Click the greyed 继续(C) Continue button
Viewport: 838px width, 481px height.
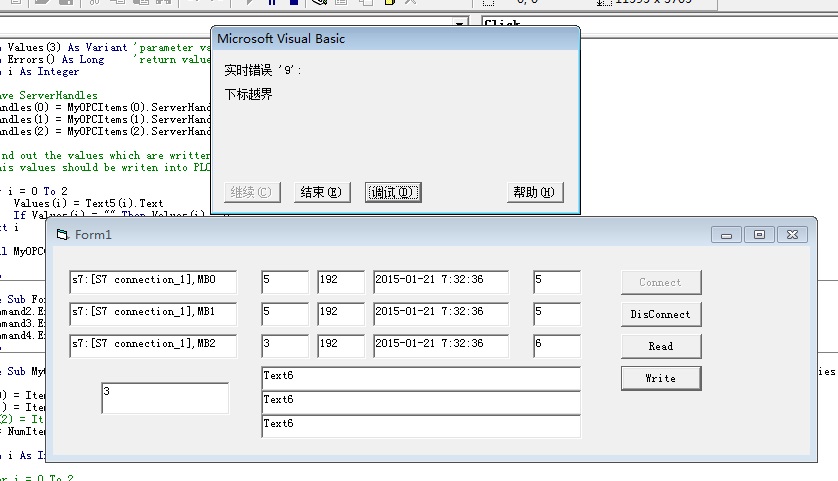[252, 192]
